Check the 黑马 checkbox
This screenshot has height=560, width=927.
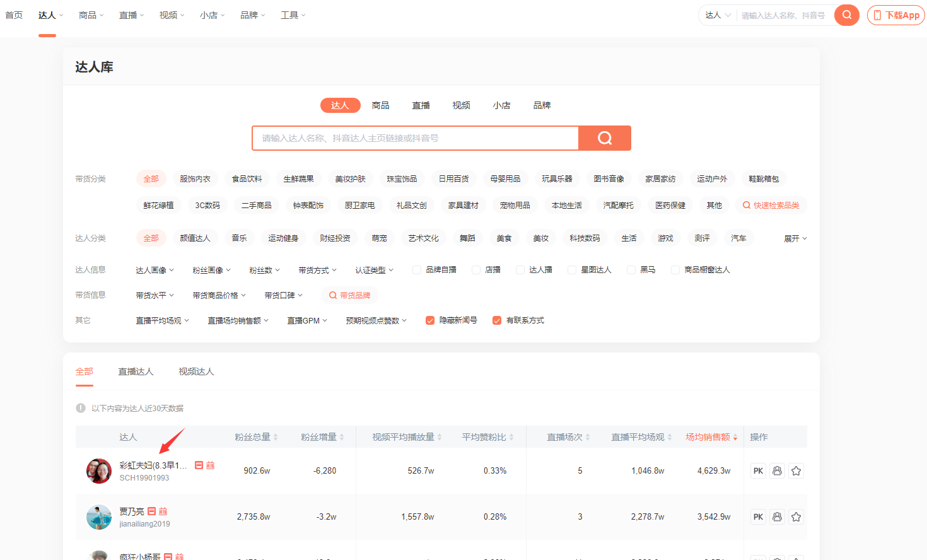[631, 270]
